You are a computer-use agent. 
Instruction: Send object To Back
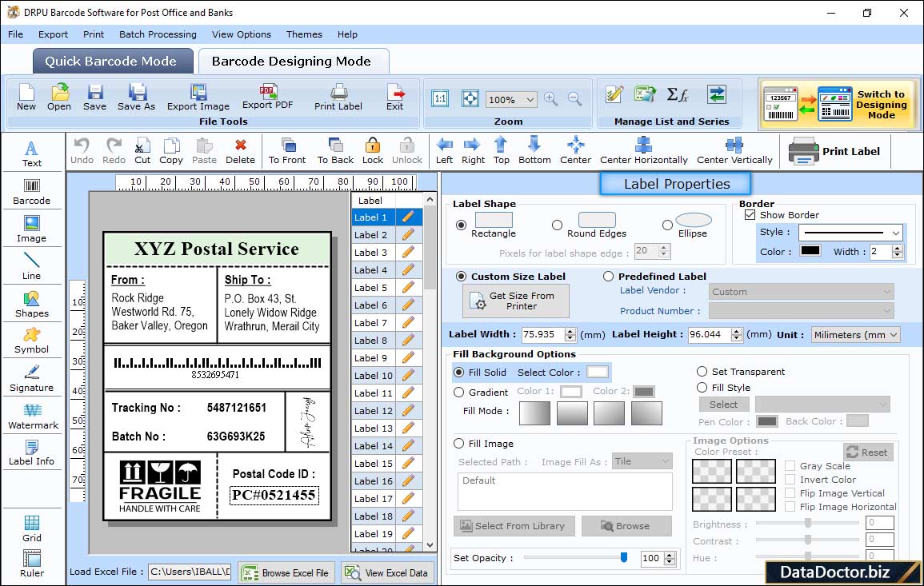[335, 151]
